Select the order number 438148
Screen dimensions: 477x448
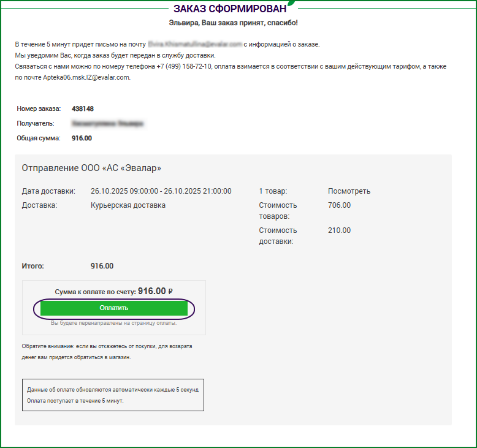pyautogui.click(x=83, y=108)
